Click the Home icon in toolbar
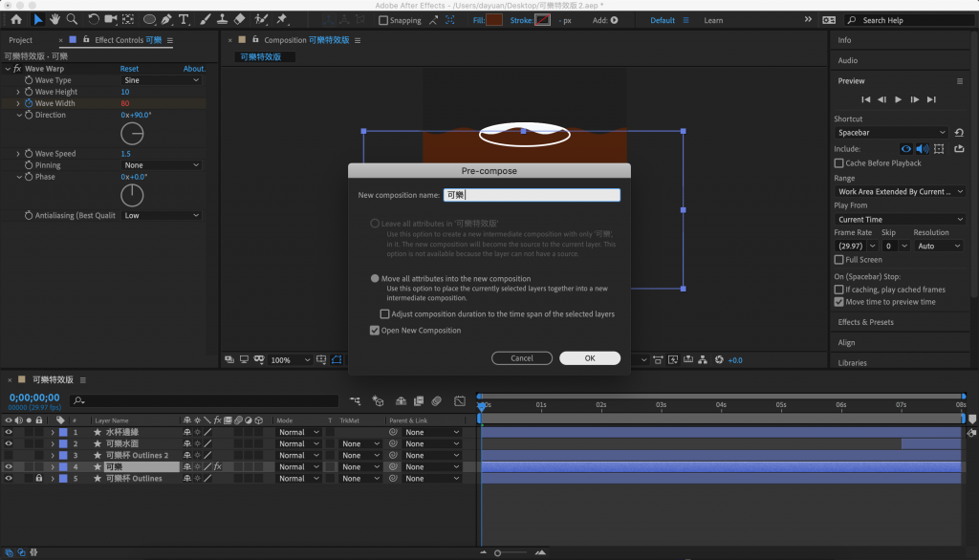This screenshot has width=979, height=560. pos(16,19)
